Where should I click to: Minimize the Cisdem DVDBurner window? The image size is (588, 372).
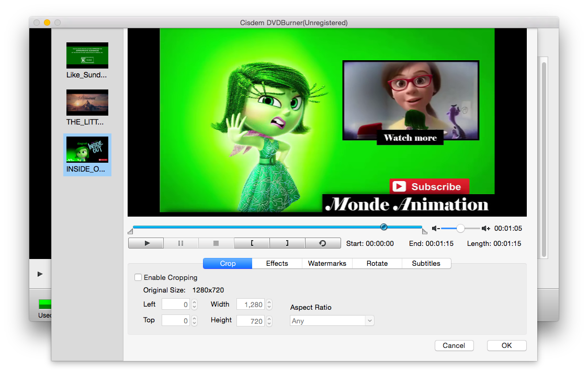point(47,22)
